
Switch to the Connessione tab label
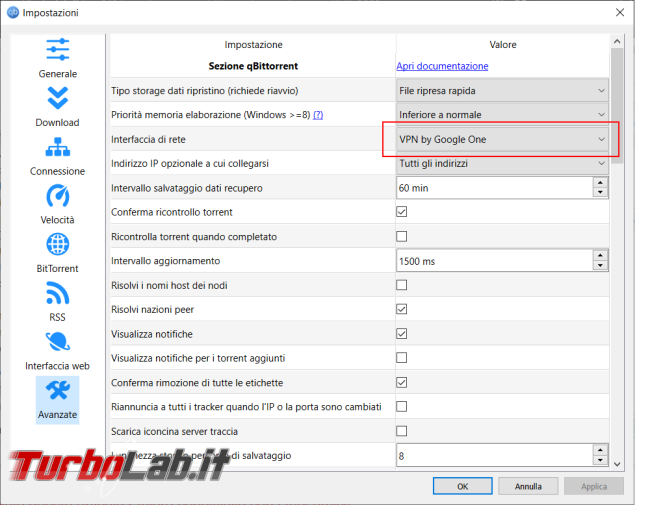pyautogui.click(x=57, y=171)
